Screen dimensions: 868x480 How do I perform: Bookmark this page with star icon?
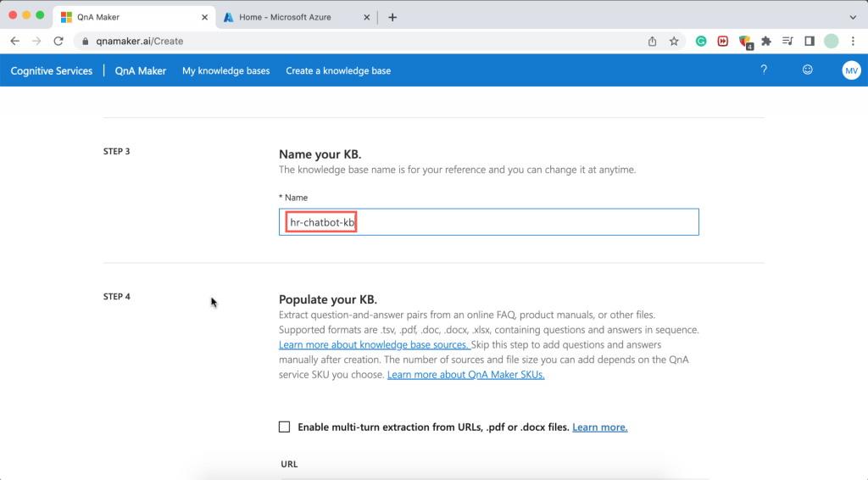pyautogui.click(x=674, y=41)
